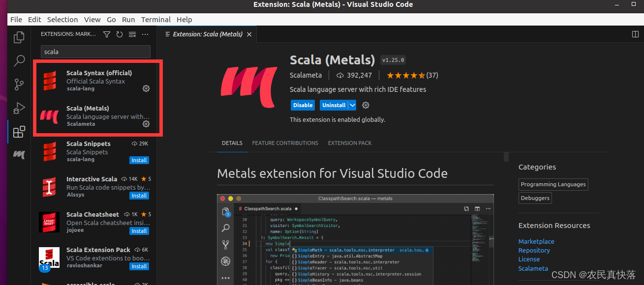The height and width of the screenshot is (285, 644).
Task: Click the filter extensions funnel icon
Action: click(x=107, y=34)
